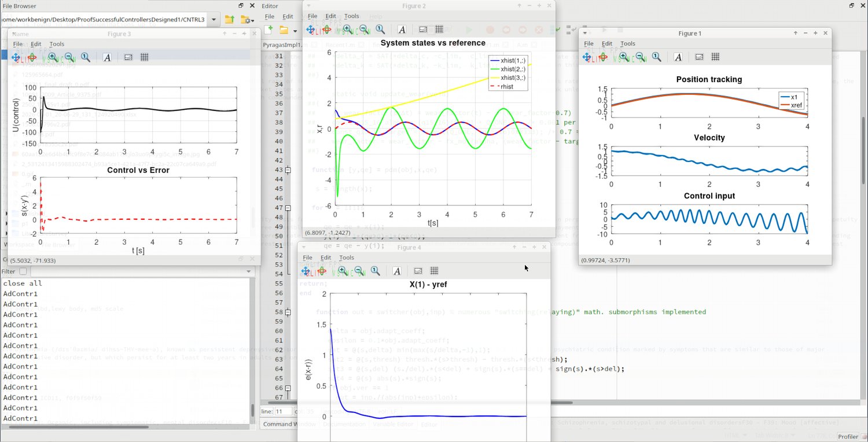This screenshot has height=442, width=868.
Task: Open the recent files arrow beside Editor's folder icon
Action: click(295, 30)
